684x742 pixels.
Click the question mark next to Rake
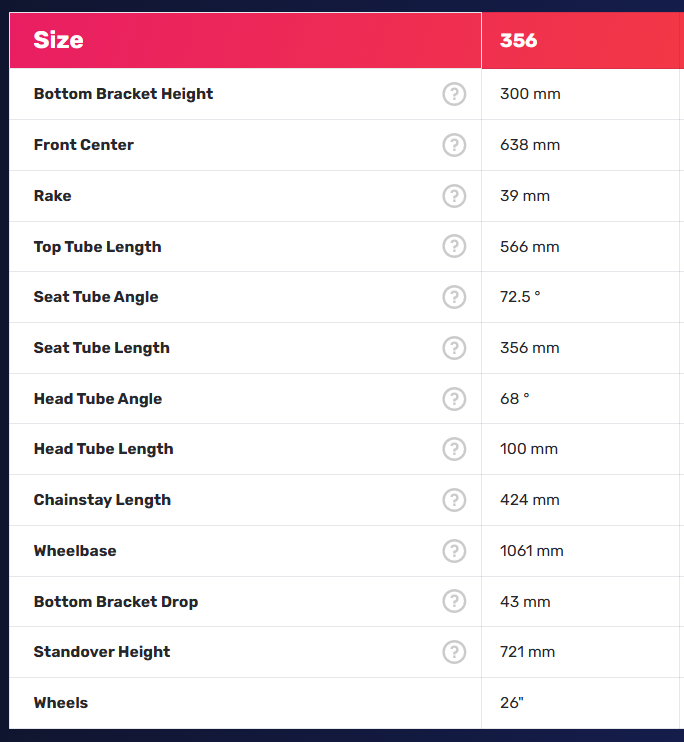(454, 196)
